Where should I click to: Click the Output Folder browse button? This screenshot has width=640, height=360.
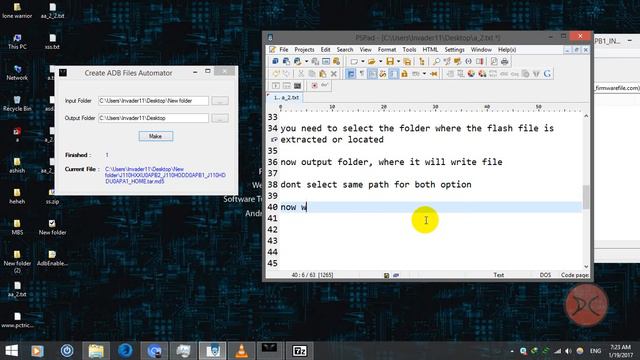220,118
